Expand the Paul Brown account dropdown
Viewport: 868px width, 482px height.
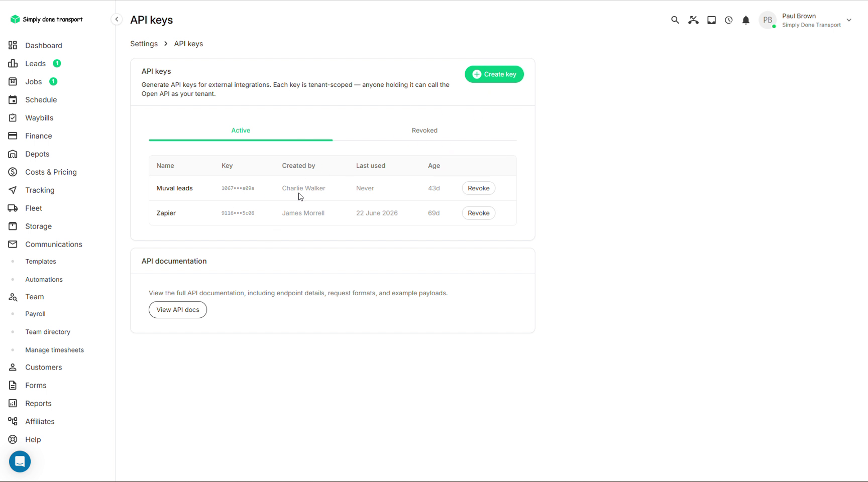849,20
